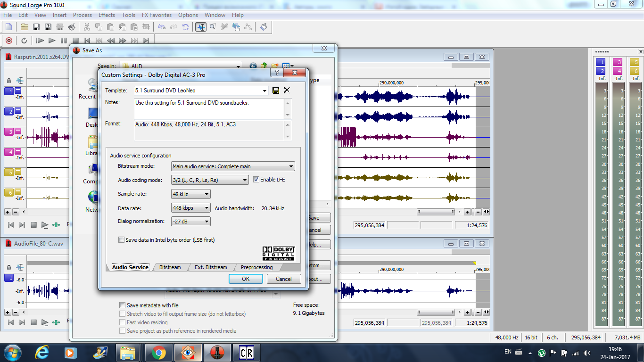The image size is (644, 362).
Task: Click the horizontal zoom scrollbar of waveform
Action: pos(436,212)
